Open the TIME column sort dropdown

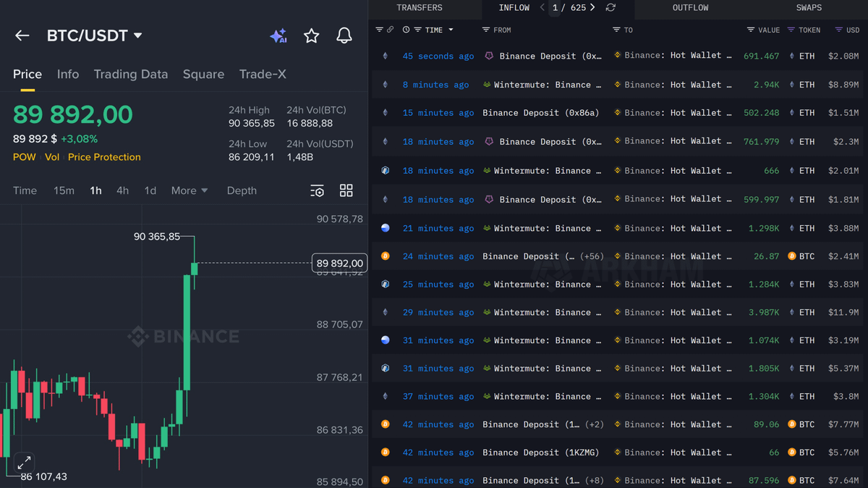tap(451, 30)
